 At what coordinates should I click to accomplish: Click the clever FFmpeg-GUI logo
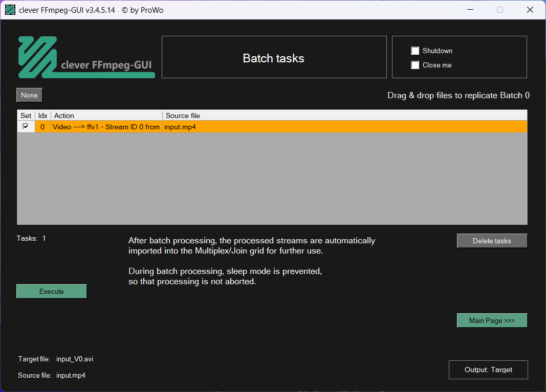(x=86, y=57)
